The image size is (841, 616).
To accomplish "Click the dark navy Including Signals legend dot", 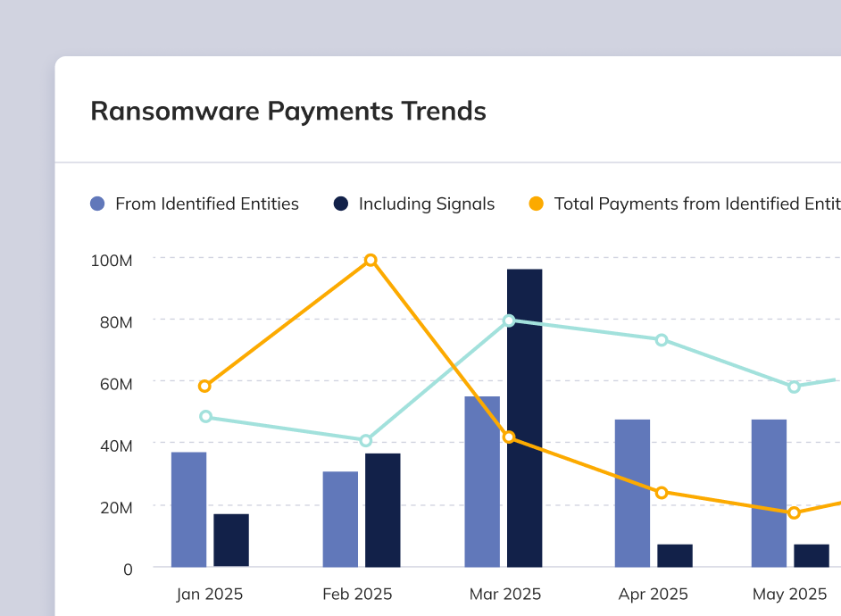I will point(341,204).
